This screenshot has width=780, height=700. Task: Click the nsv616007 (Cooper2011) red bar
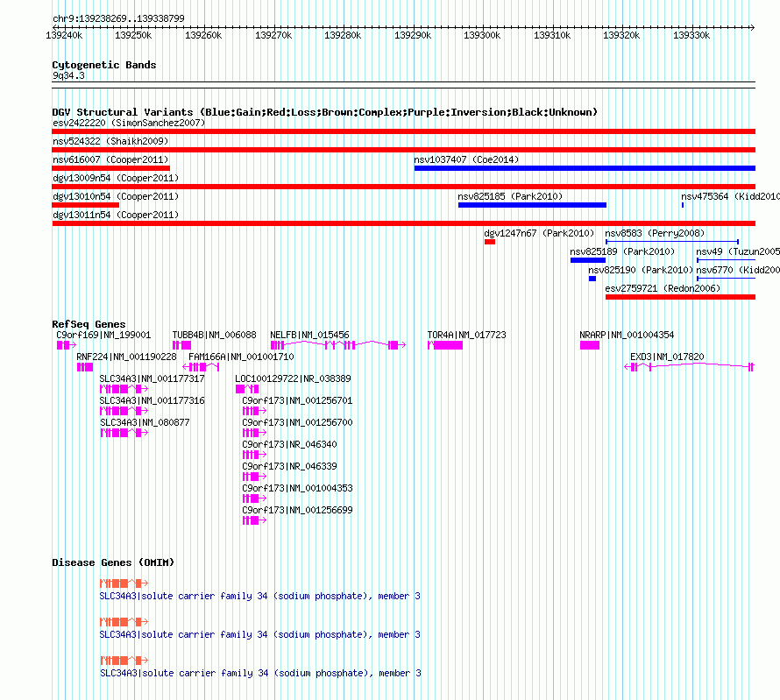pos(111,168)
